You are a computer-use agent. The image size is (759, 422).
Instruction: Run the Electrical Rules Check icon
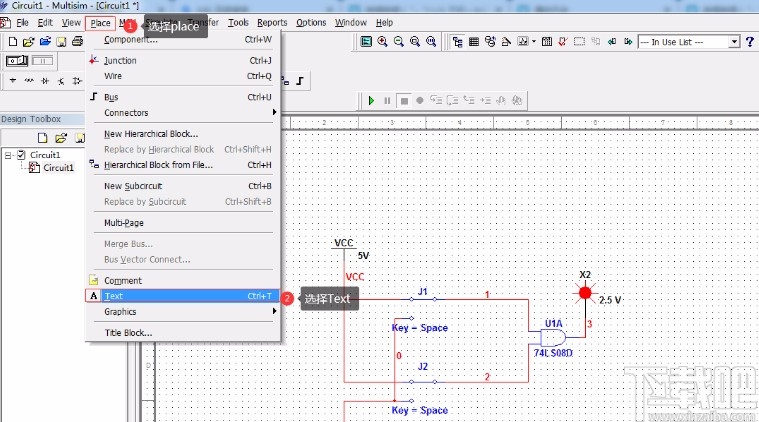562,42
